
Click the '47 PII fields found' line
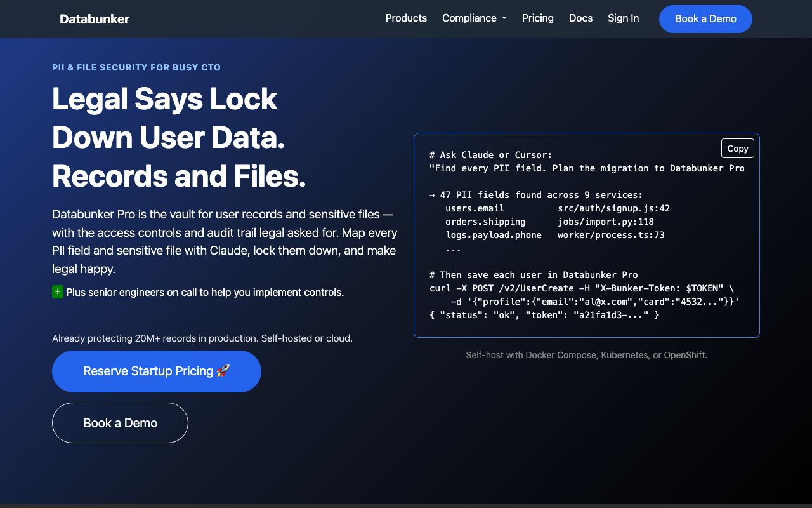(x=536, y=195)
